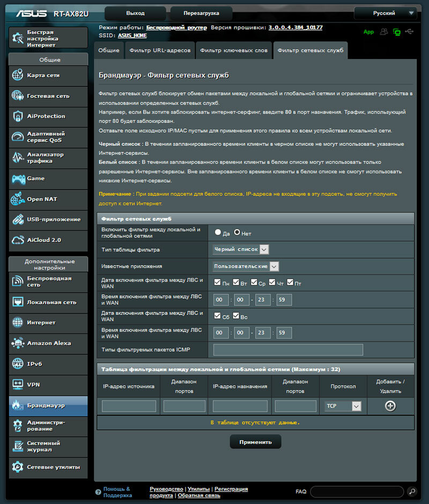The width and height of the screenshot is (429, 504).
Task: Click the Перезагрузка reboot button
Action: pos(201,13)
